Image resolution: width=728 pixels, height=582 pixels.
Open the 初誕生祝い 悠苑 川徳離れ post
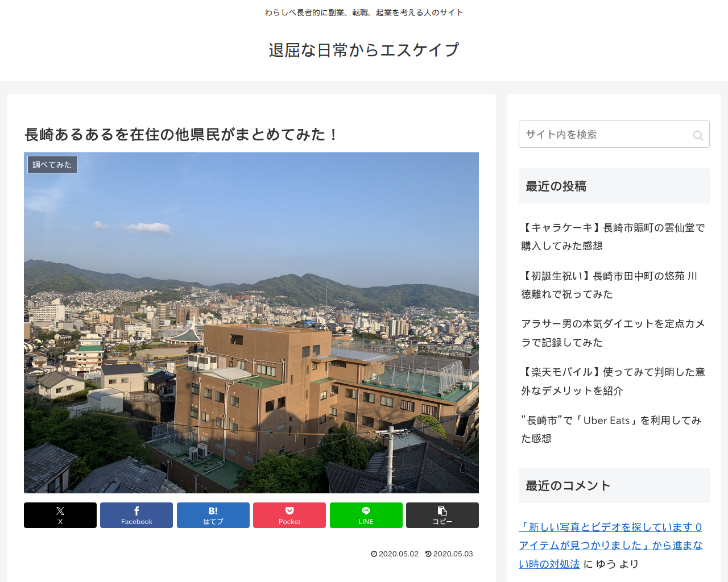pos(613,285)
